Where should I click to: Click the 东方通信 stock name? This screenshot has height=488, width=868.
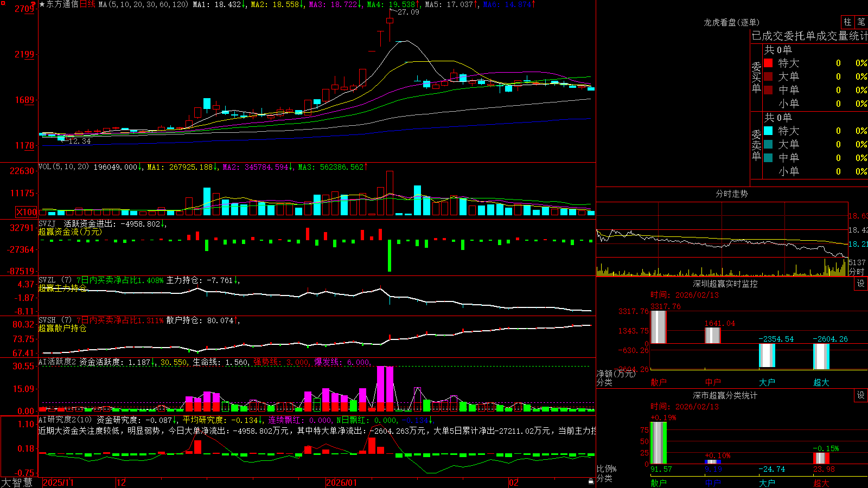[x=62, y=4]
